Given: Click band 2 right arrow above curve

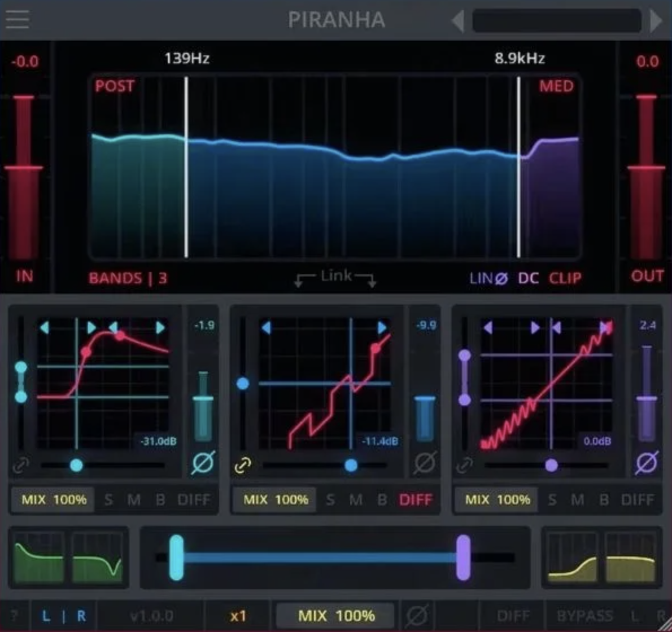Looking at the screenshot, I should tap(382, 328).
